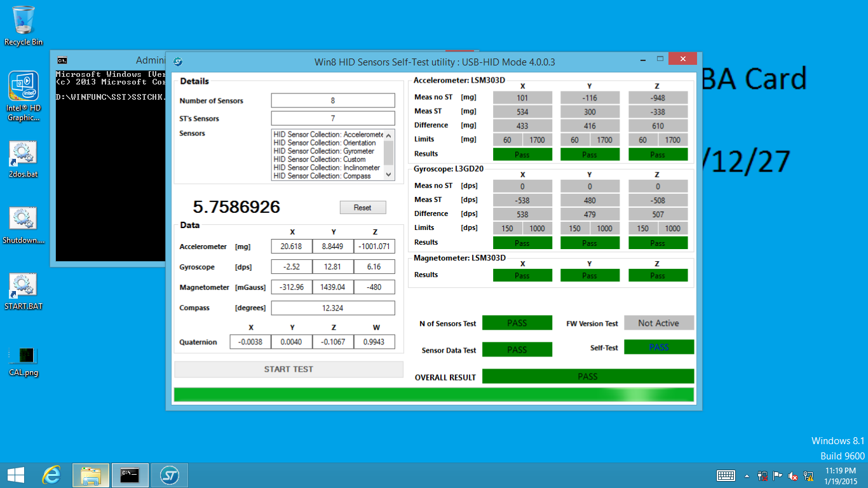Viewport: 868px width, 488px height.
Task: Click Accelerometer Z Results Pass cell
Action: 658,154
